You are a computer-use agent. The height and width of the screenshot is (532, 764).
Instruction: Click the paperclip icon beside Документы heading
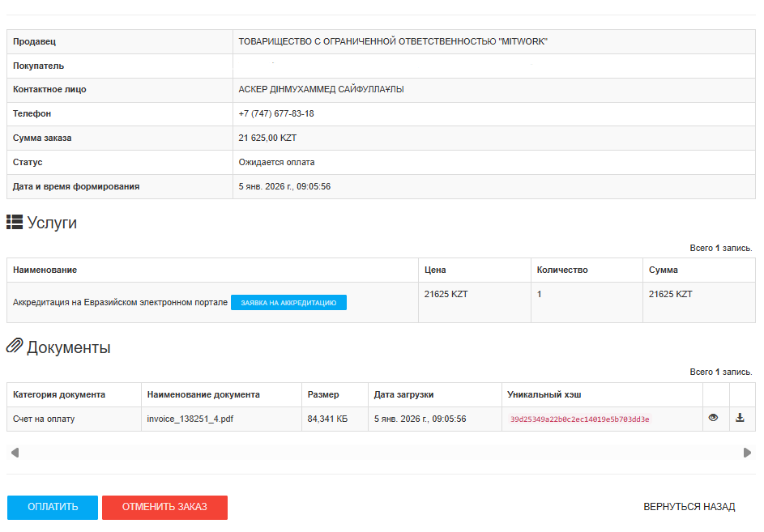coord(15,347)
